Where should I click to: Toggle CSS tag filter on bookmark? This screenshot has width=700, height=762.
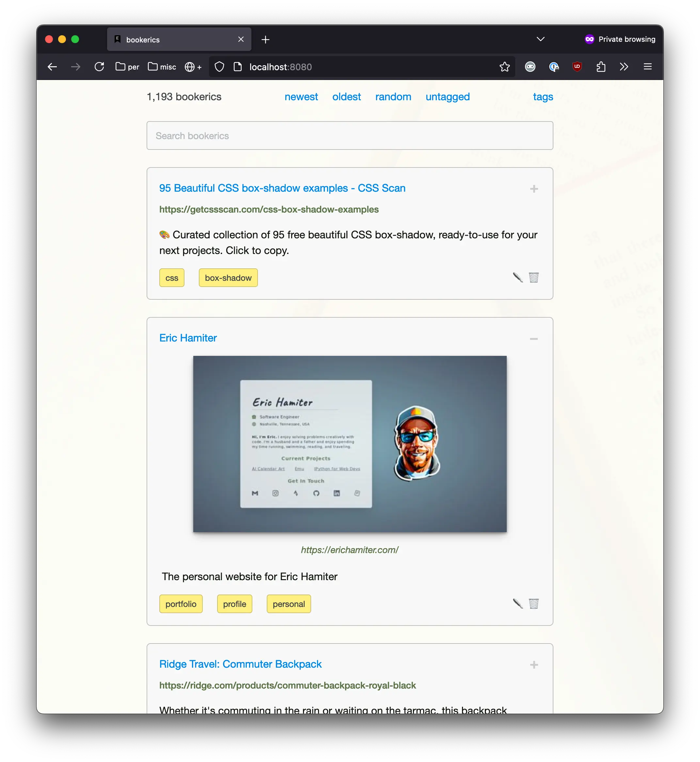[x=173, y=278]
